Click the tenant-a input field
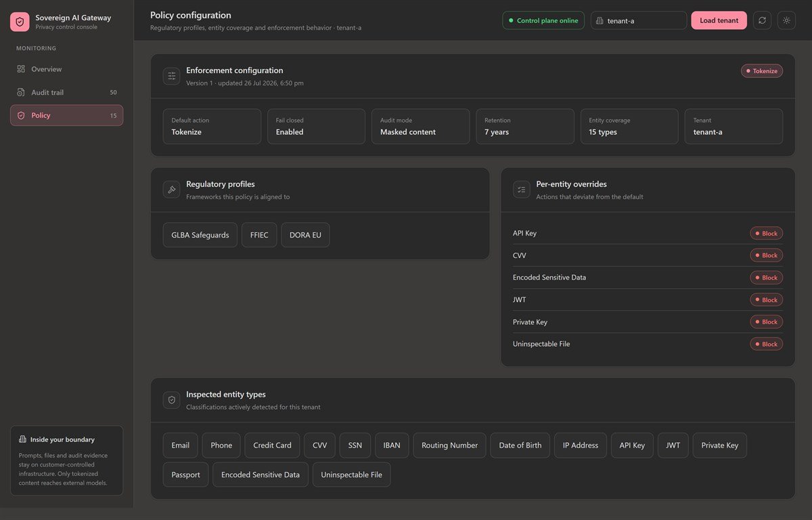Screen dimensions: 812x520 tap(639, 20)
